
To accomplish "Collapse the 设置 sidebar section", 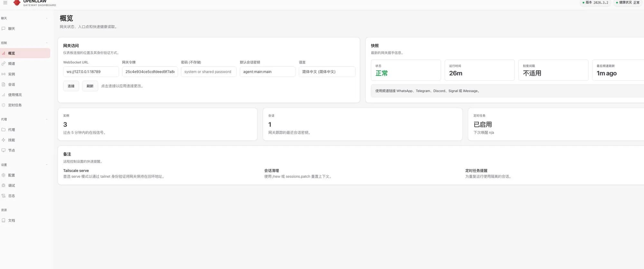I will pos(47,165).
